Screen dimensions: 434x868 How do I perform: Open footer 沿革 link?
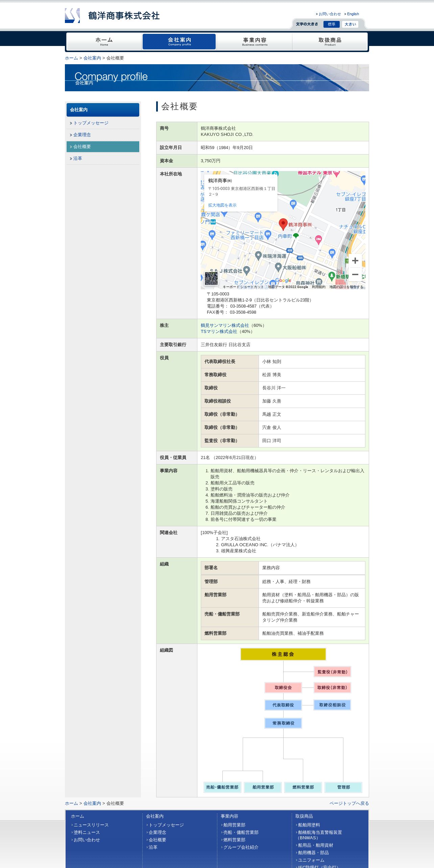153,847
